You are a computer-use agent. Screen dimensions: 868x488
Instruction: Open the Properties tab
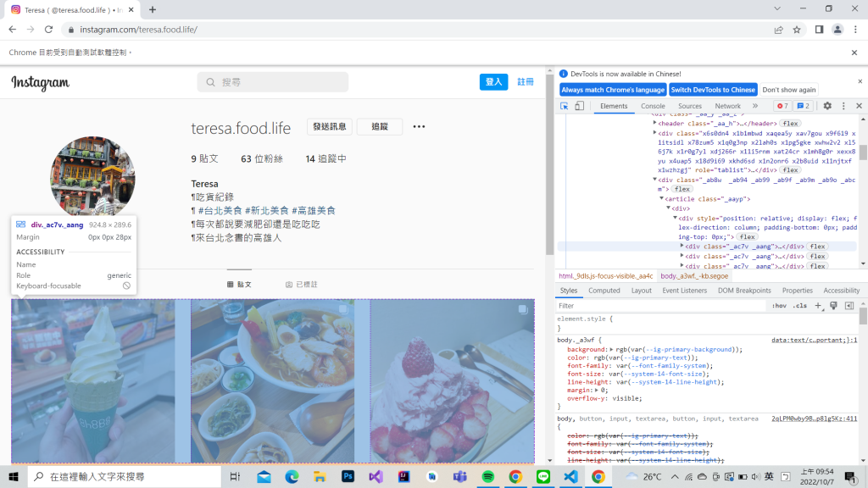pyautogui.click(x=797, y=291)
